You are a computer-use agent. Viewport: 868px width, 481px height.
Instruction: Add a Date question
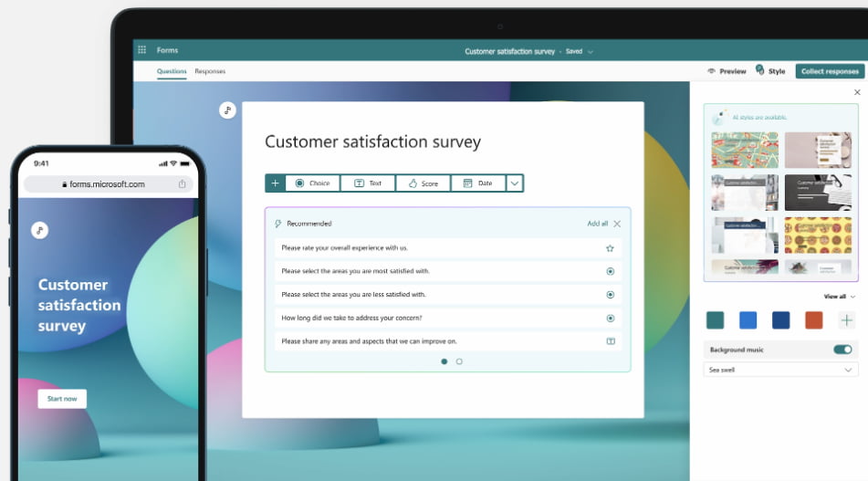(478, 183)
